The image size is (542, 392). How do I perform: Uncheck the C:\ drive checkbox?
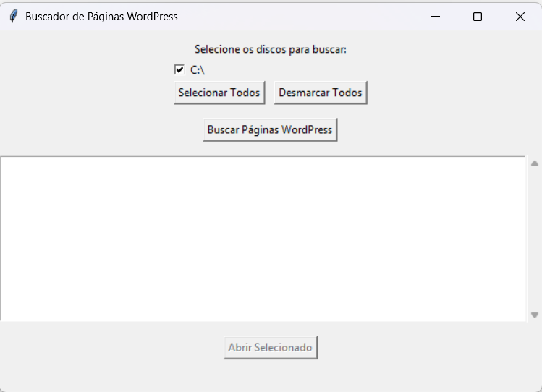click(x=179, y=69)
